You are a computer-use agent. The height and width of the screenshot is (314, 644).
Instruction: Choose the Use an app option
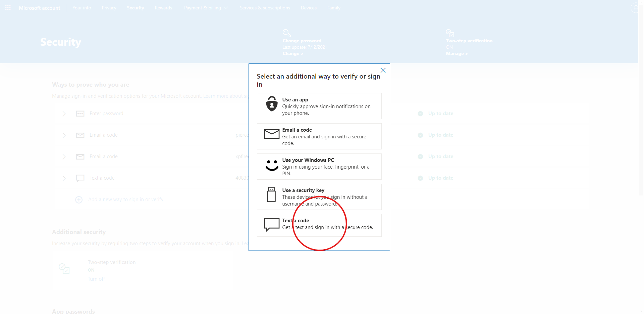(x=319, y=106)
